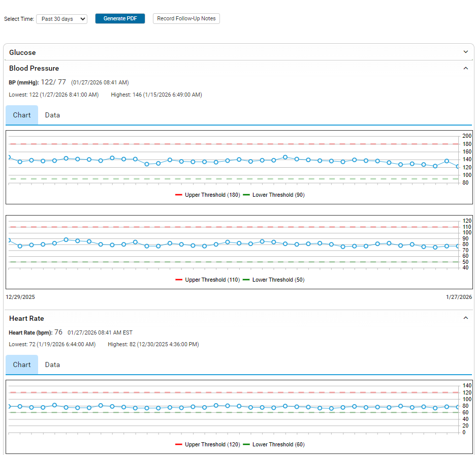Click the red Upper Threshold color line swatch
This screenshot has width=476, height=455.
click(178, 195)
